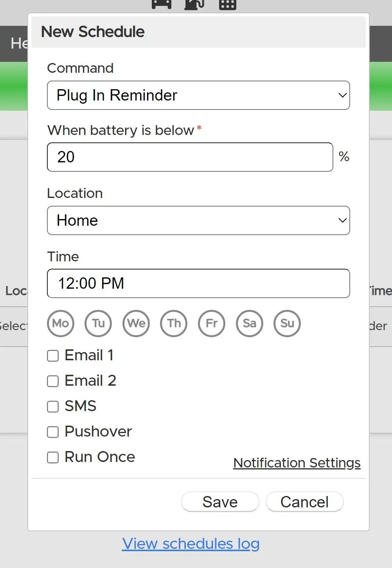The height and width of the screenshot is (568, 392).
Task: Check the SMS notification checkbox
Action: pyautogui.click(x=53, y=406)
